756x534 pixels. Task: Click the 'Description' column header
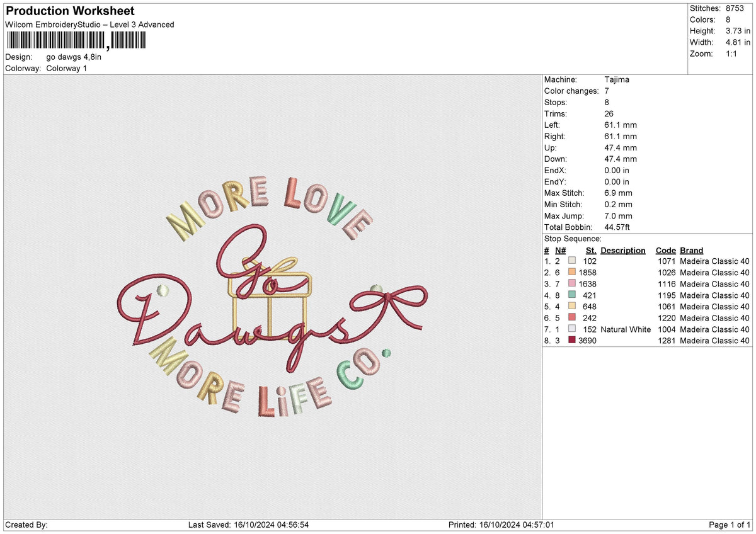(623, 251)
